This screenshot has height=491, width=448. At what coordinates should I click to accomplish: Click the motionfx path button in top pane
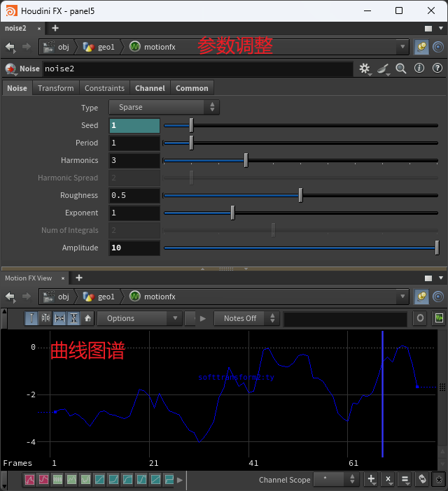point(153,47)
